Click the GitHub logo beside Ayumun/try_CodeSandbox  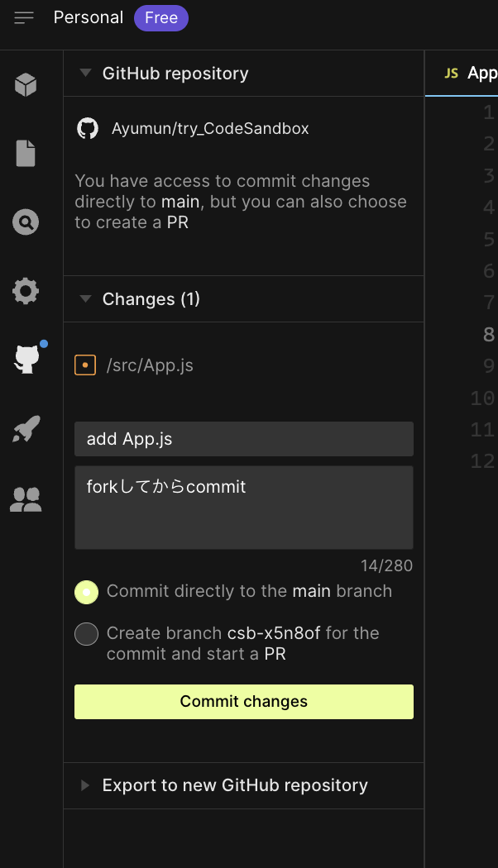(87, 128)
